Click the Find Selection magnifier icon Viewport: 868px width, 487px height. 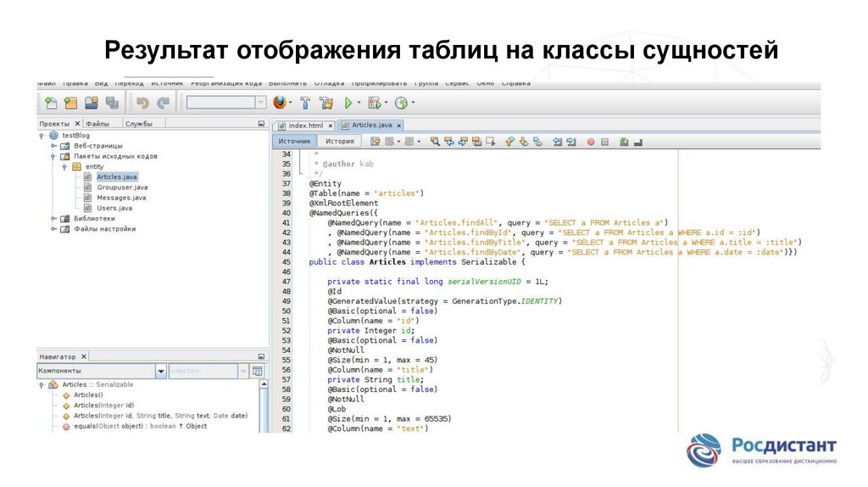point(435,142)
